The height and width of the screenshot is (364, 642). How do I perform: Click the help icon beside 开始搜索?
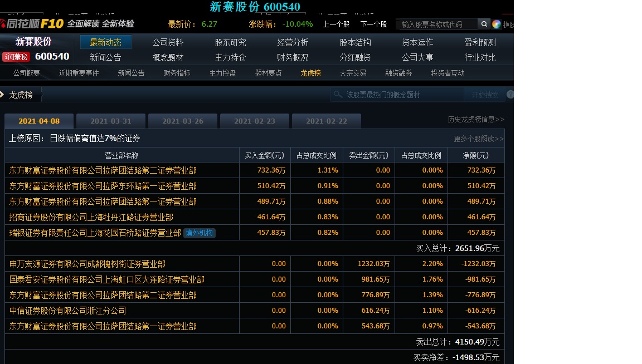[510, 95]
